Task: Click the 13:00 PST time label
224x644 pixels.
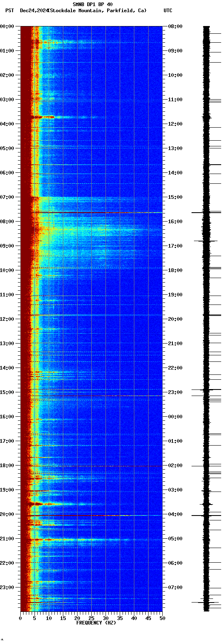Action: click(7, 344)
